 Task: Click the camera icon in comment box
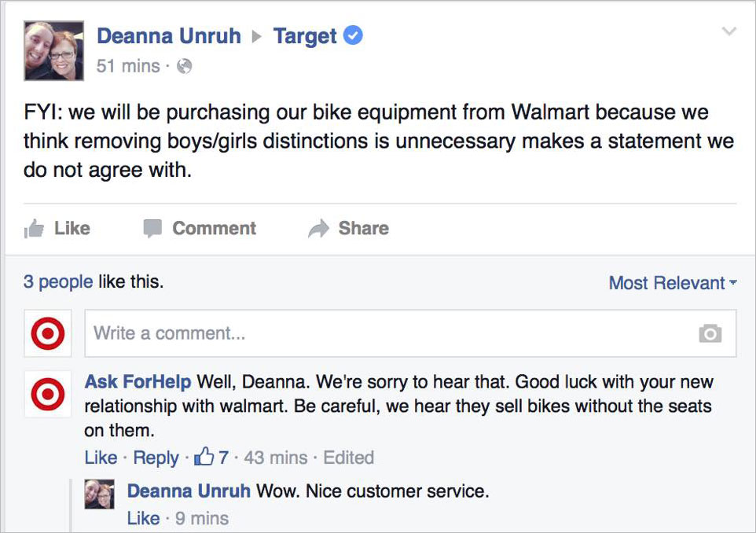pos(710,333)
